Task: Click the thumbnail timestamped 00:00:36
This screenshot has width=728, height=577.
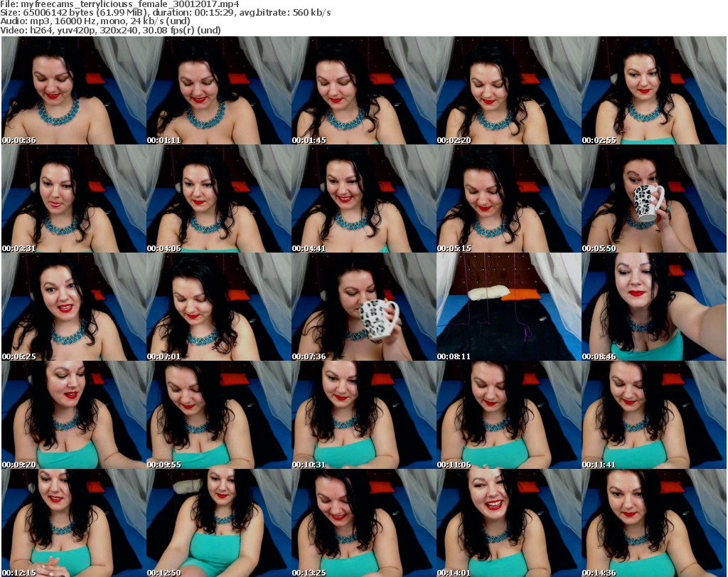Action: pos(74,90)
